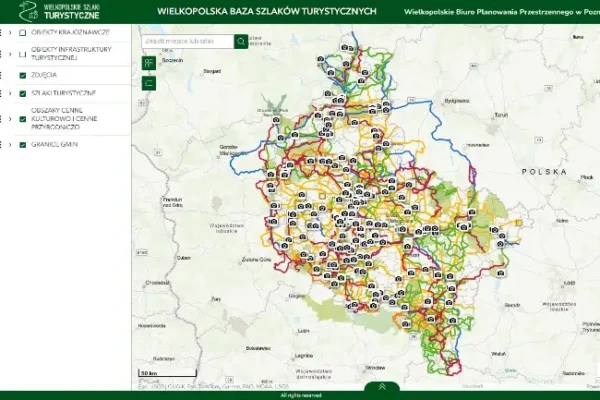This screenshot has width=600, height=400.
Task: Select the Szlaki Turystyczne layer label
Action: [64, 93]
